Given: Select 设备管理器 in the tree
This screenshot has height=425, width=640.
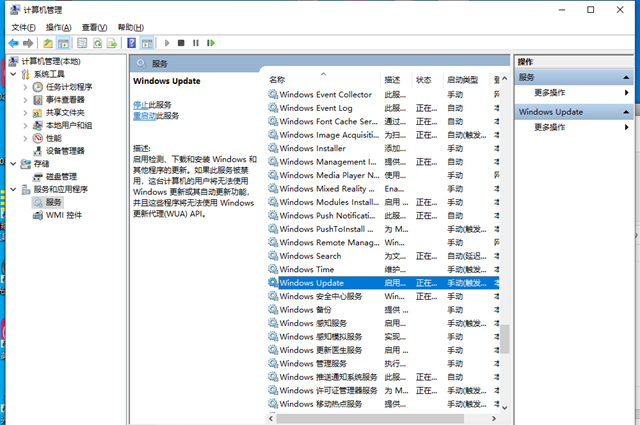Looking at the screenshot, I should (x=65, y=151).
